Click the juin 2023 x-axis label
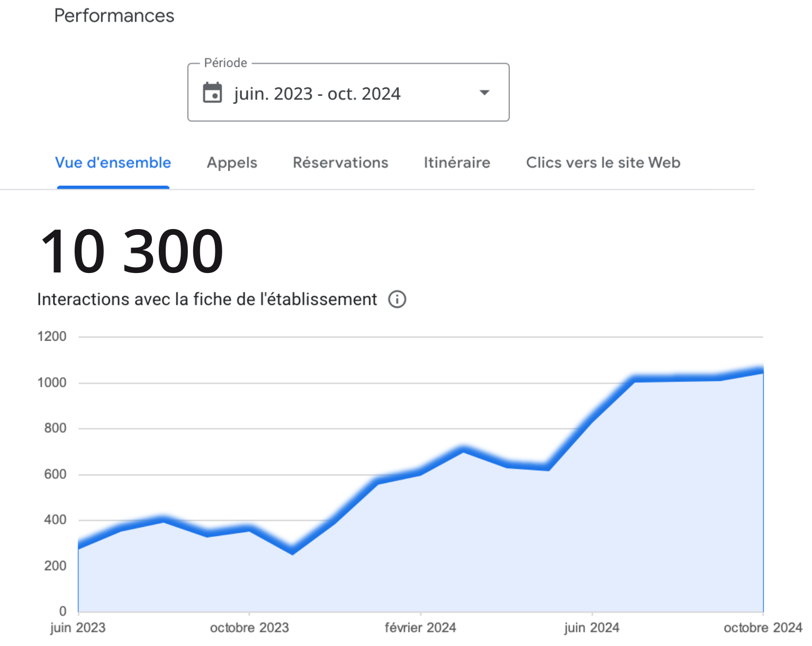The image size is (812, 646). click(x=78, y=628)
